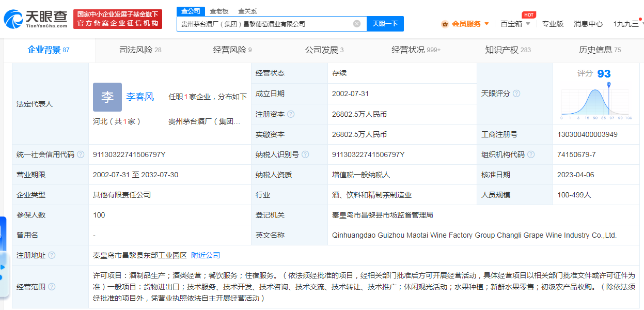Click the 纳税人资质 value 增值税一般纳税人
This screenshot has width=644, height=310.
coord(361,175)
